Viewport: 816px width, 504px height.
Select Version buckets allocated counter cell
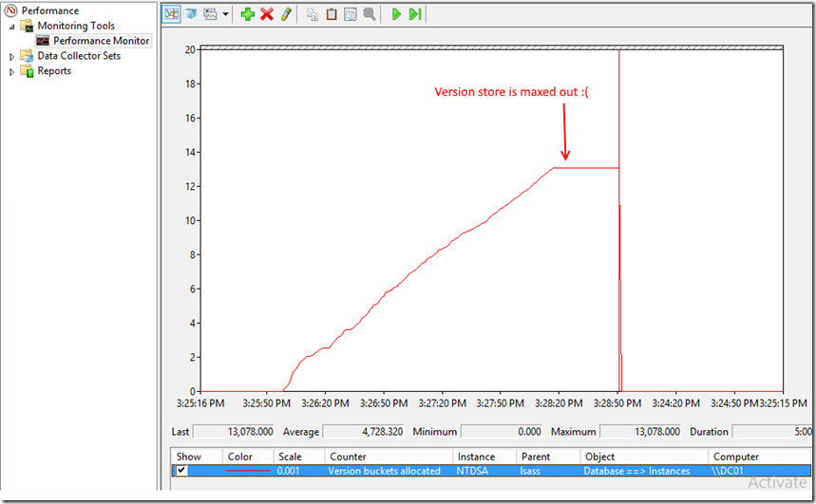(x=384, y=471)
